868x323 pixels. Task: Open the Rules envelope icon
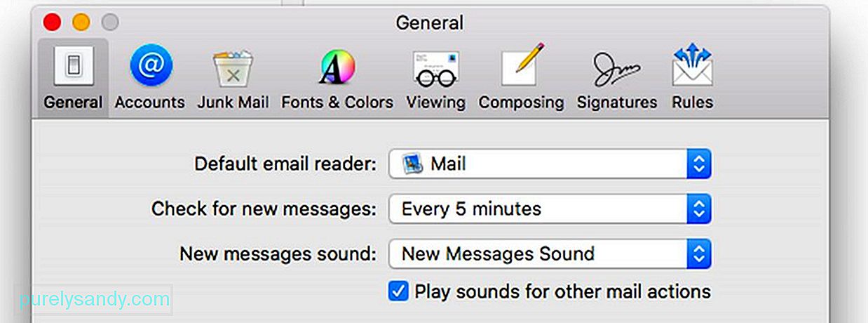[692, 66]
